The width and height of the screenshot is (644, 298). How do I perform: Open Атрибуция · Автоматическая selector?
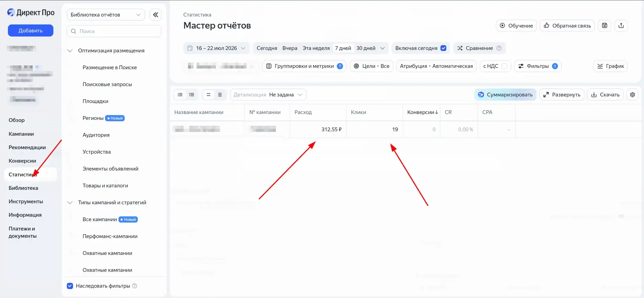tap(436, 66)
